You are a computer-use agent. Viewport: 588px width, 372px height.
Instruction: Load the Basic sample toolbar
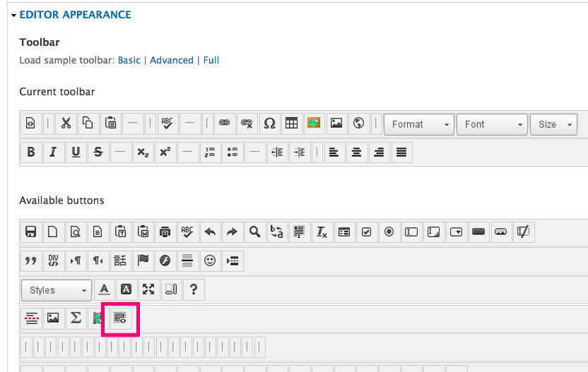(129, 60)
